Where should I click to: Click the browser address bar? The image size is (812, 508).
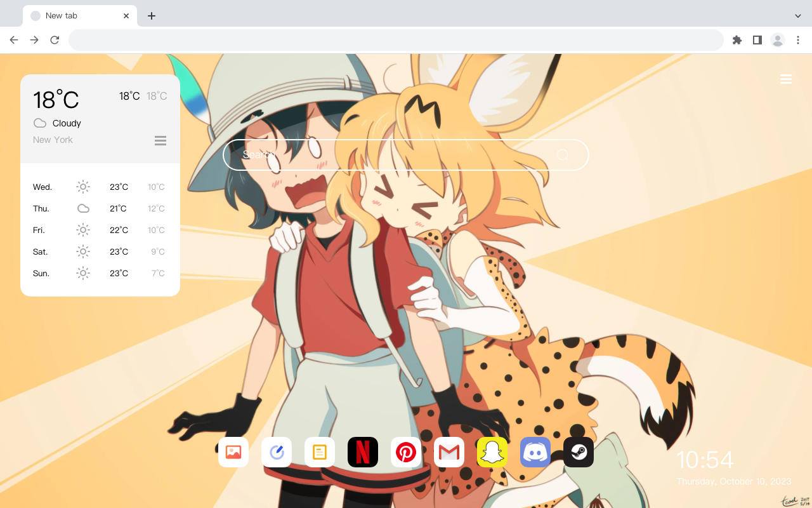(x=396, y=40)
